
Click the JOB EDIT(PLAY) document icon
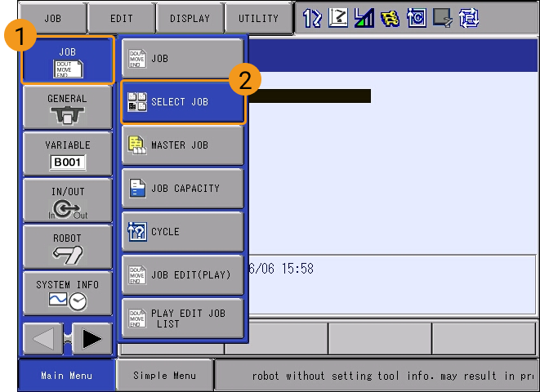pos(137,275)
